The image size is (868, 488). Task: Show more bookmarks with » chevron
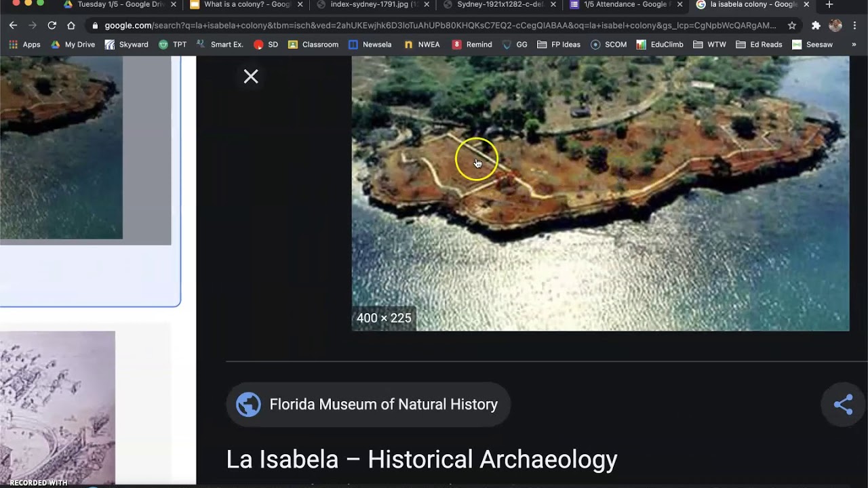point(854,45)
